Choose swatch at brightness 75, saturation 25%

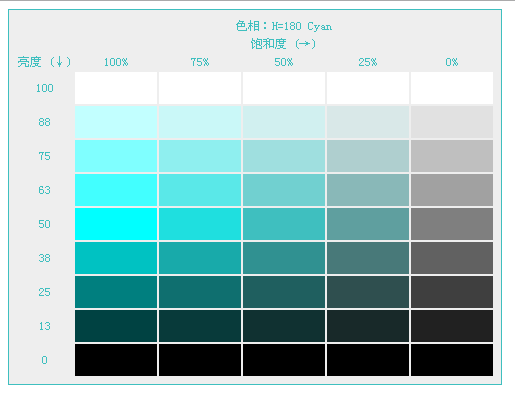tap(368, 156)
